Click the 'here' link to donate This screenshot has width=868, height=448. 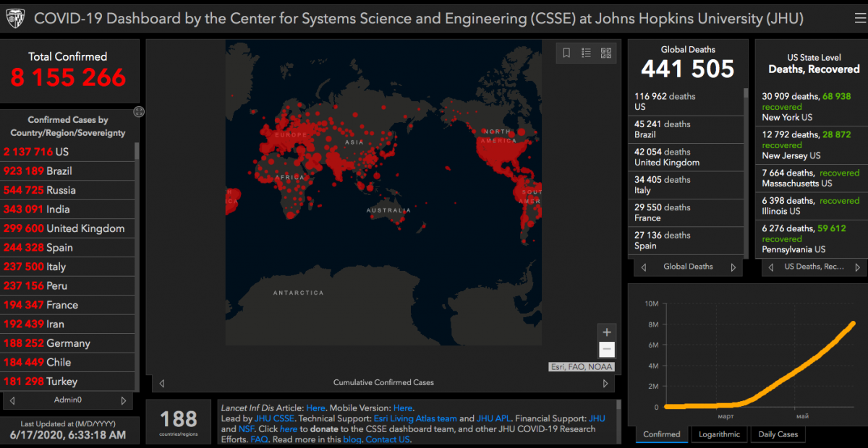pos(289,429)
